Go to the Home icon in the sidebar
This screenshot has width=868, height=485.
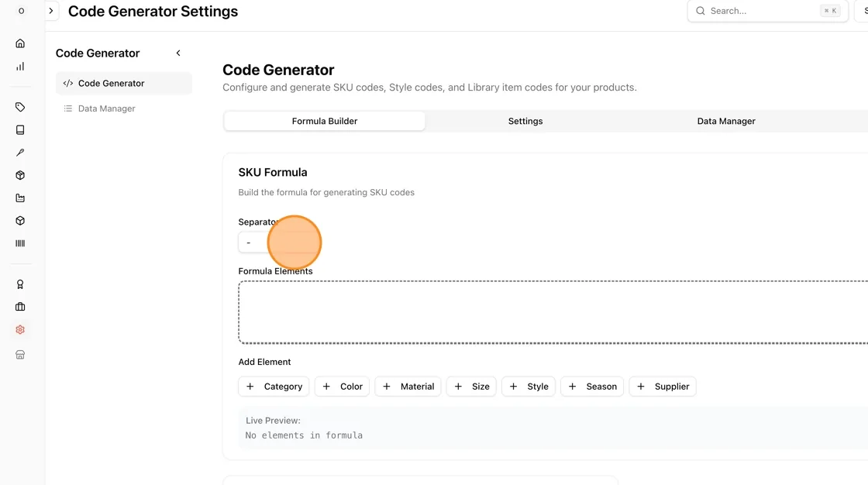[x=20, y=43]
